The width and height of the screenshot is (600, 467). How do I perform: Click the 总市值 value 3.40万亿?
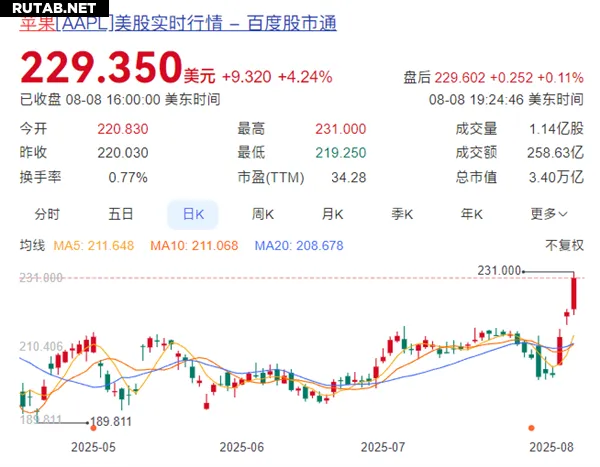tap(556, 177)
